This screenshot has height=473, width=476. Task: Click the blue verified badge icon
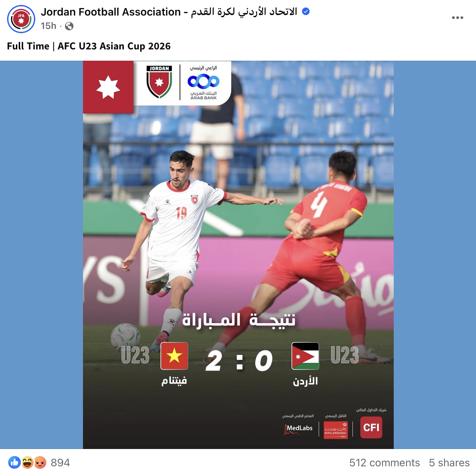(x=306, y=12)
